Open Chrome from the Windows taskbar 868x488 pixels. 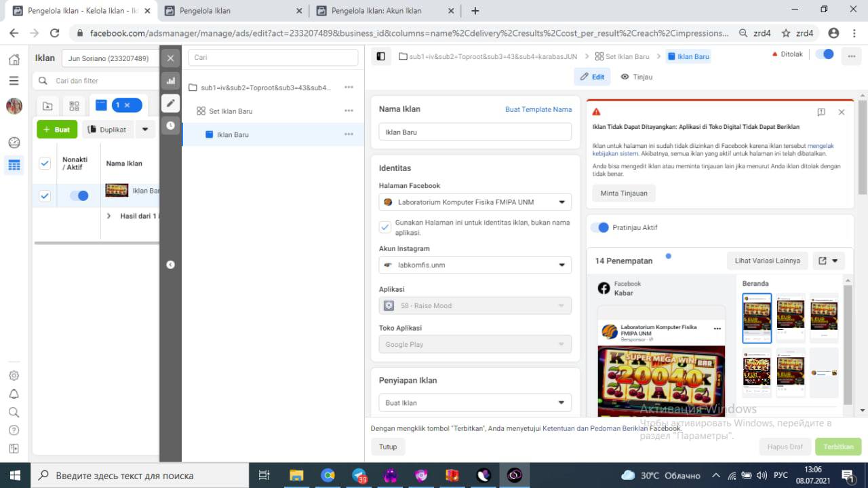click(x=328, y=475)
